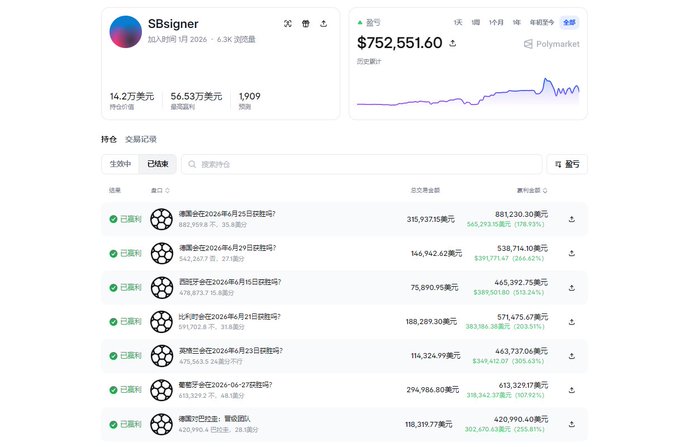Viewport: 680px width, 447px height.
Task: Select the 已结束 positions filter
Action: tap(157, 164)
